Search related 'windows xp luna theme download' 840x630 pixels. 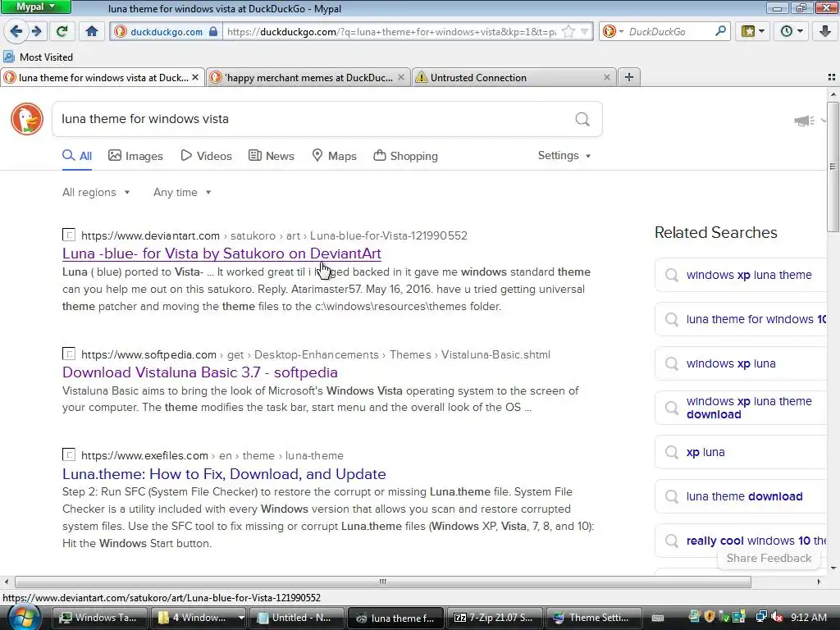[742, 408]
